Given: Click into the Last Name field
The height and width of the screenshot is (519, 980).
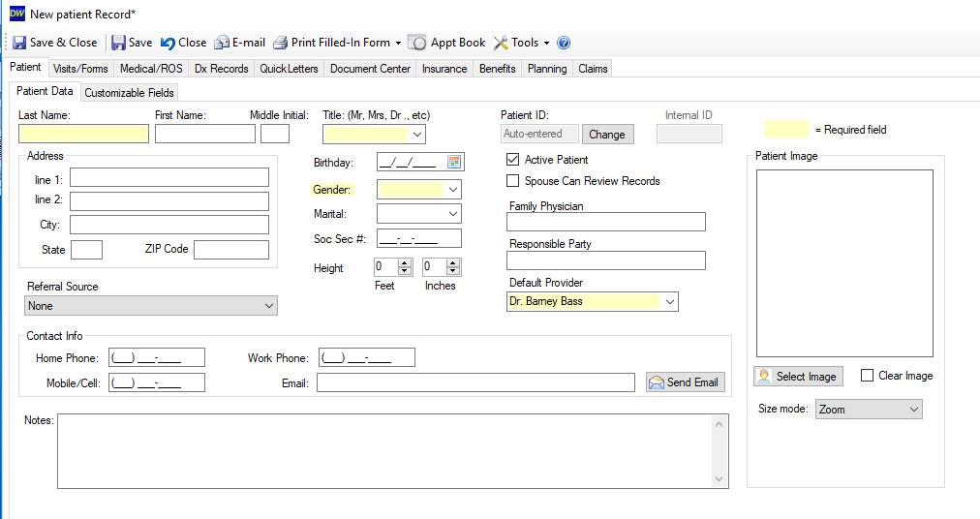Looking at the screenshot, I should pyautogui.click(x=83, y=135).
